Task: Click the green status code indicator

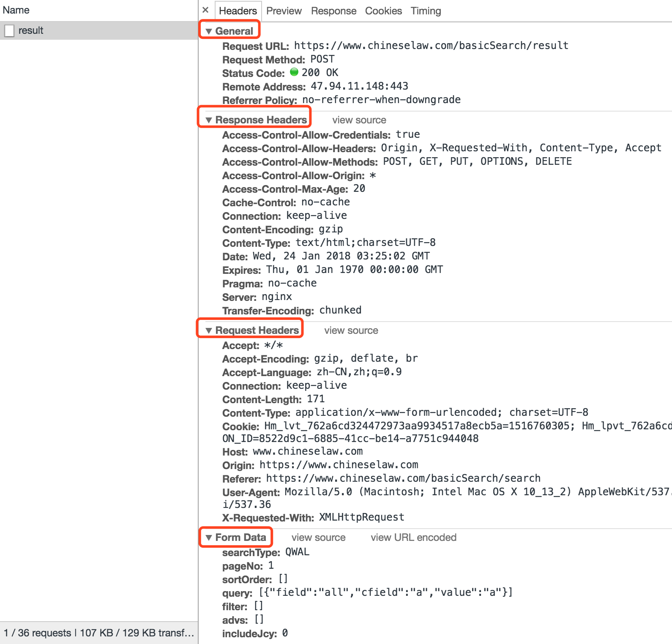Action: (x=294, y=72)
